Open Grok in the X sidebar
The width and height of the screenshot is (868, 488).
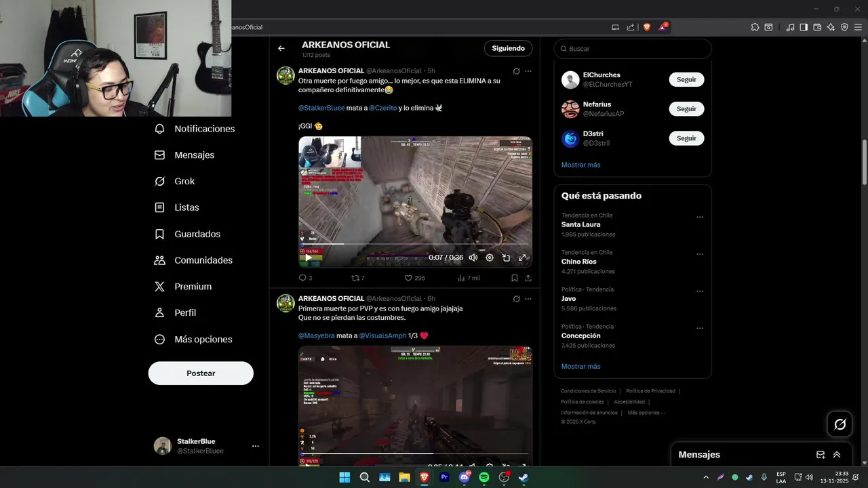[174, 182]
